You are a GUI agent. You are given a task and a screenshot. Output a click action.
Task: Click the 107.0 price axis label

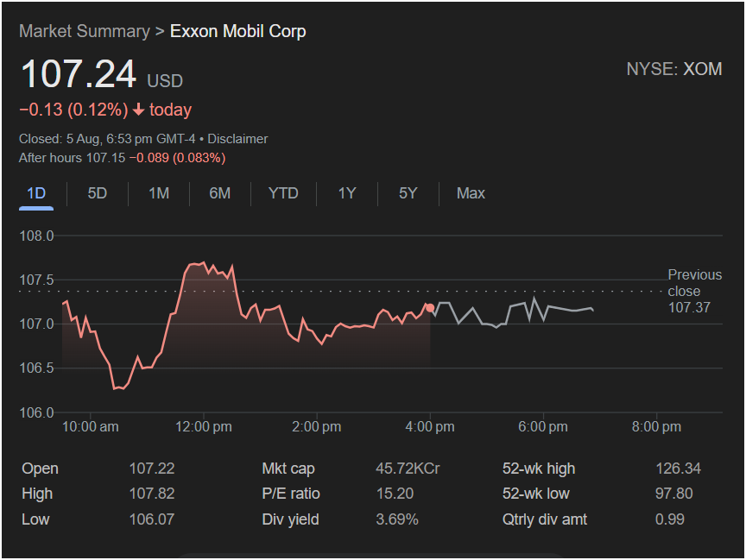36,324
